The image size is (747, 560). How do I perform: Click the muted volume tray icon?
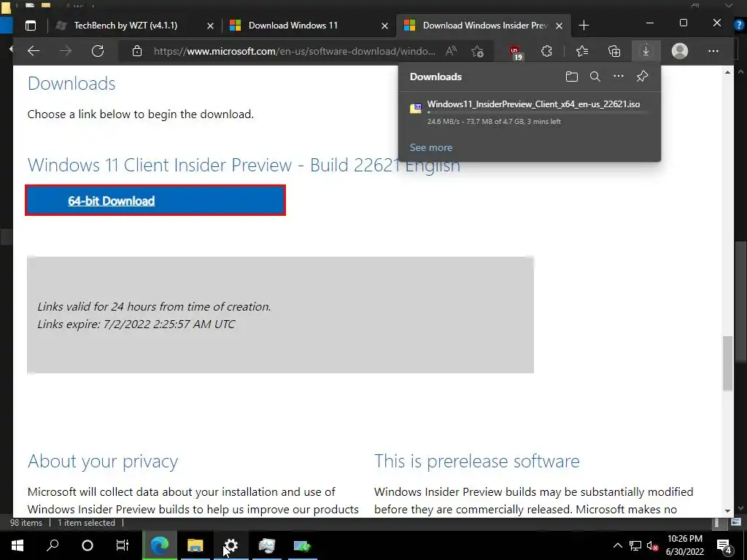coord(653,545)
